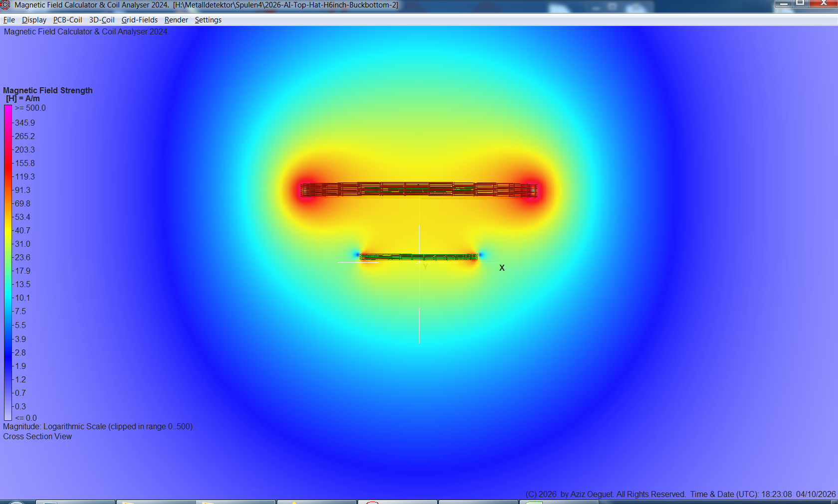Click the 'Magnitude: Logarithmic Scale' text
The width and height of the screenshot is (838, 504).
98,426
